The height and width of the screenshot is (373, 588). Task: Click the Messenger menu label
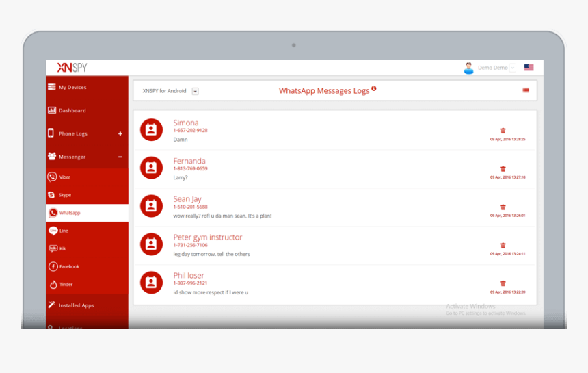click(72, 157)
